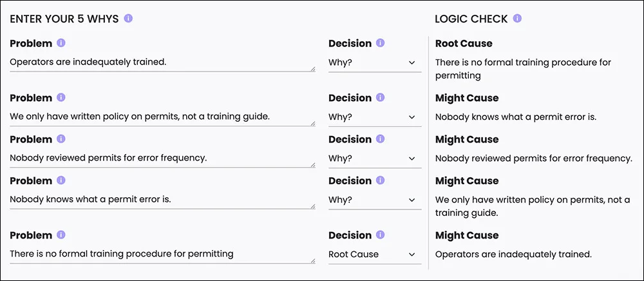644x281 pixels.
Task: Click the 'Nobody knows what a permit error' problem field
Action: [163, 200]
